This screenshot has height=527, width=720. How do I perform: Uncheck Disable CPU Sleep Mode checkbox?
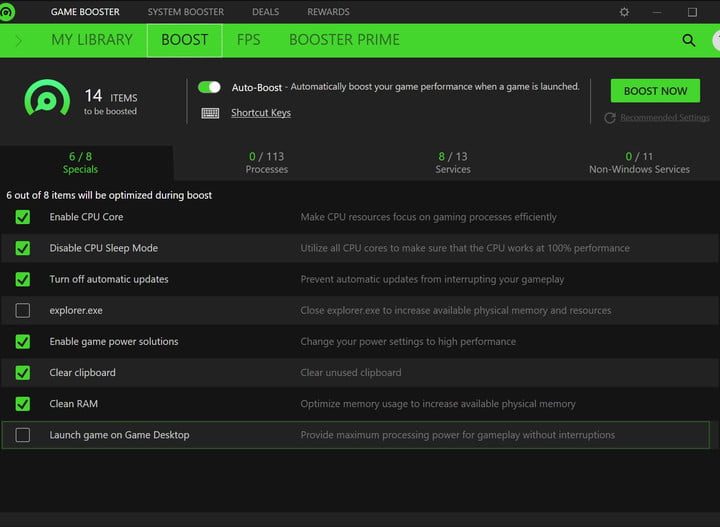point(22,248)
